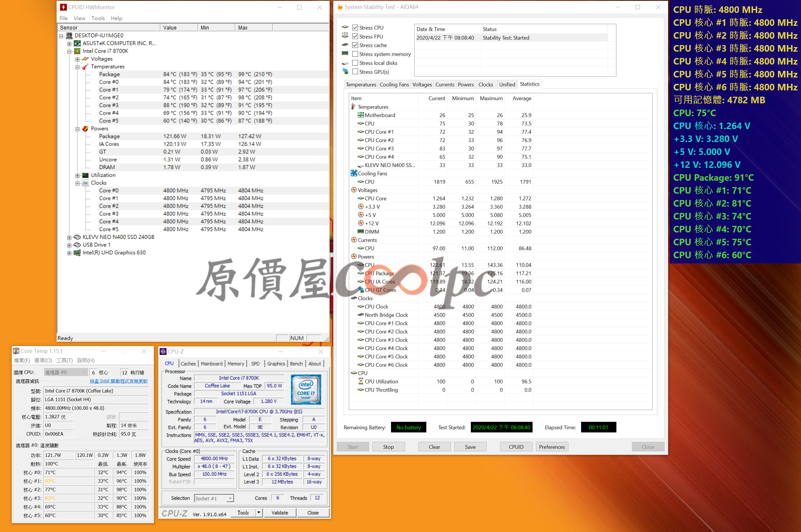Click the CPU chip icon beside Stress CPU

(345, 27)
